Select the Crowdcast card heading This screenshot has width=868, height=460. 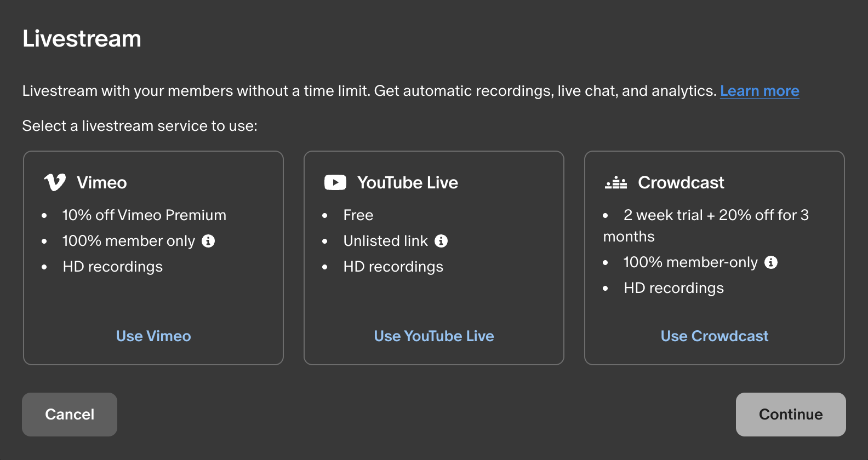(x=681, y=182)
